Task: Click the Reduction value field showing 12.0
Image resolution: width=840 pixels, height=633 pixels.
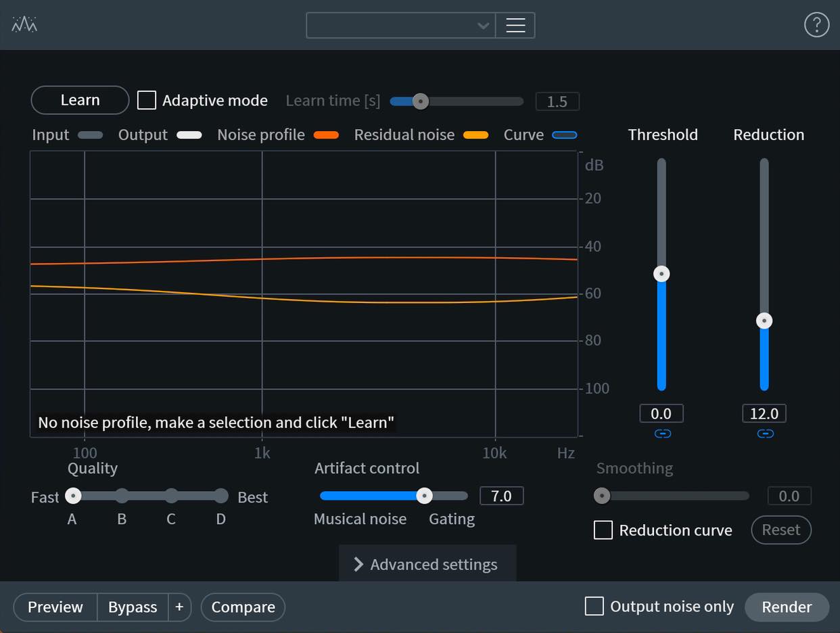Action: [764, 413]
